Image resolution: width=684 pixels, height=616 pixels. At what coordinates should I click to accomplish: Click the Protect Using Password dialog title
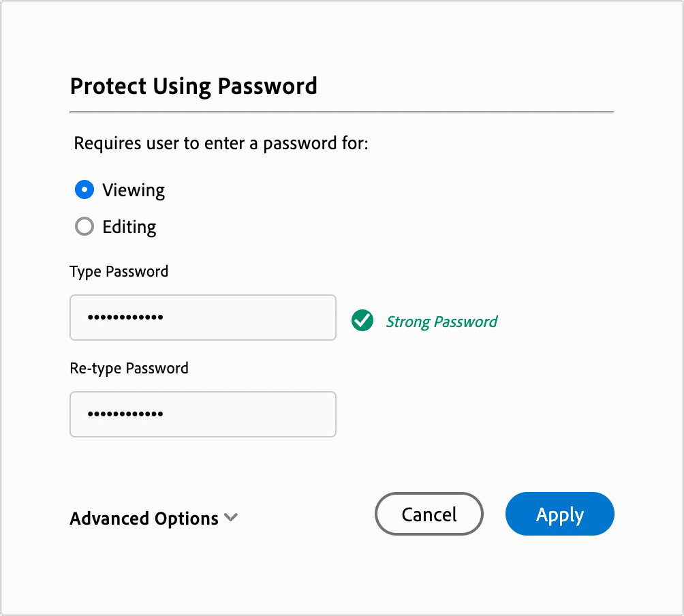click(x=193, y=87)
